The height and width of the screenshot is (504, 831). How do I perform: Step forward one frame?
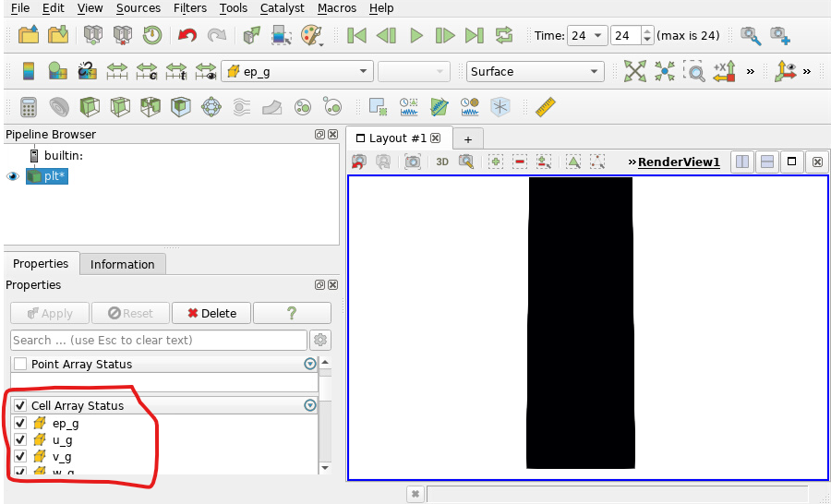(445, 35)
